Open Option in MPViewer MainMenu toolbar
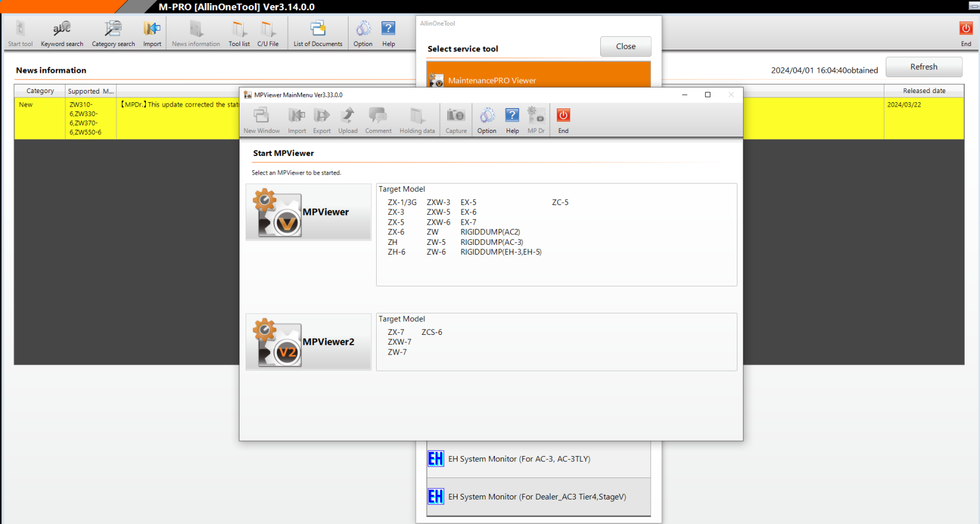This screenshot has width=980, height=524. coord(487,120)
